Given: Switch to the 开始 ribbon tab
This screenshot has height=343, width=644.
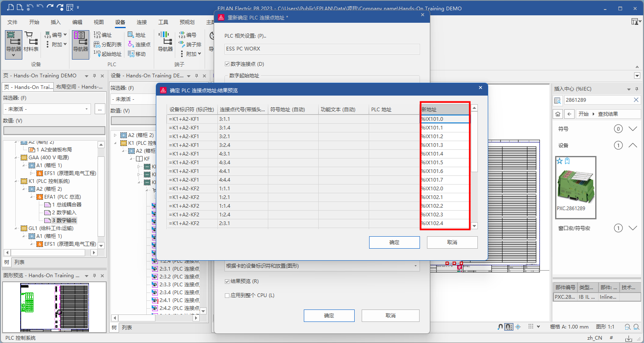Looking at the screenshot, I should [34, 22].
